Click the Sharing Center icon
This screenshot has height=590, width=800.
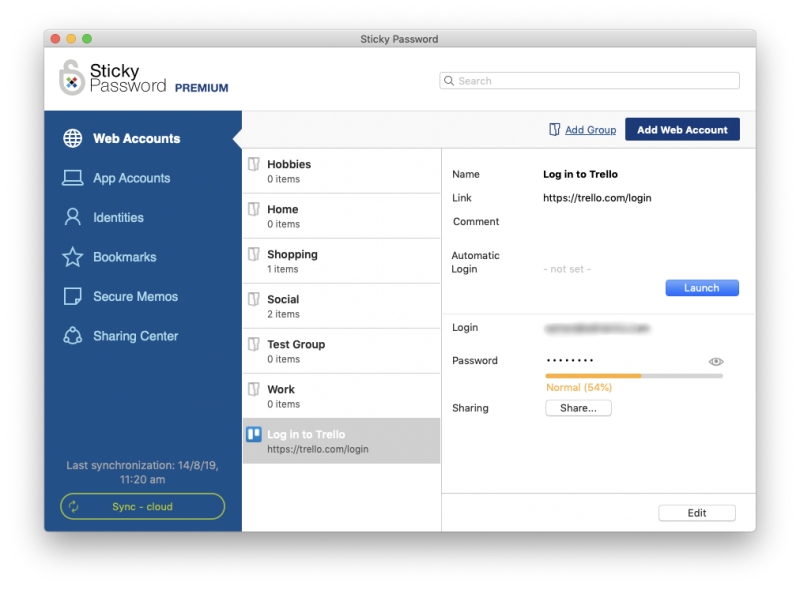(x=72, y=336)
